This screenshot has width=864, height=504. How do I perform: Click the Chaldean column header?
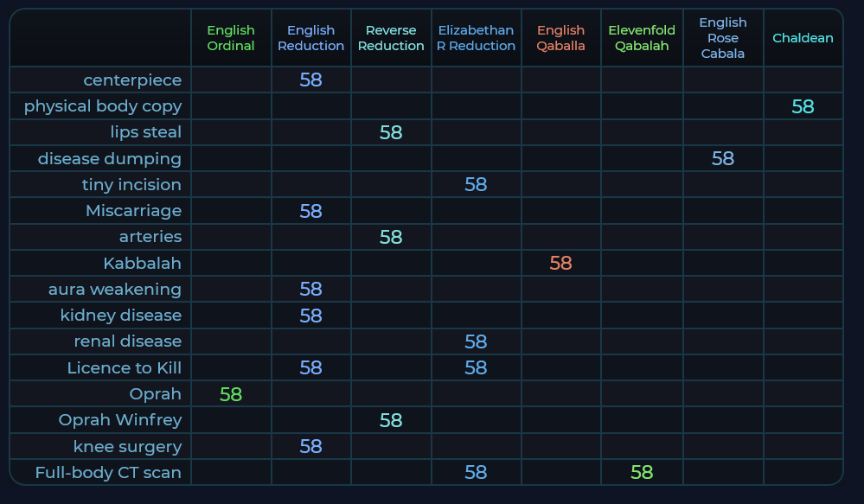[x=803, y=38]
